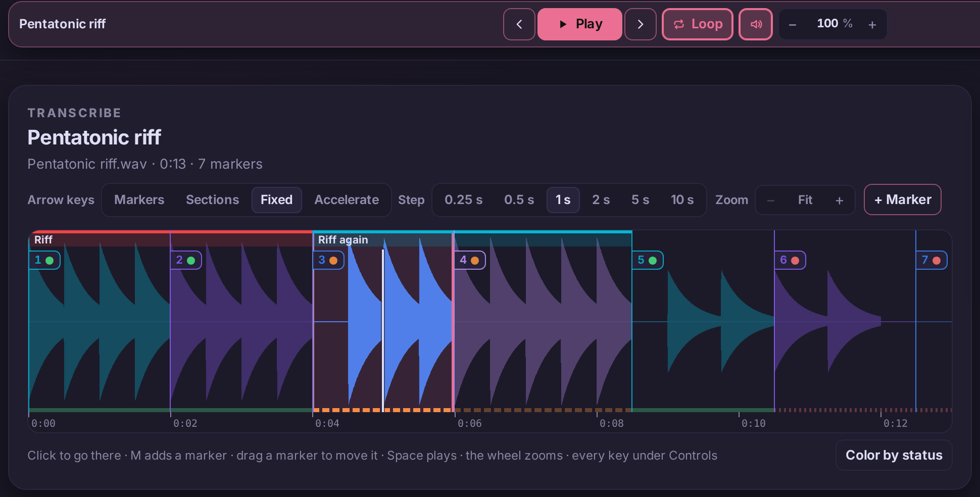The height and width of the screenshot is (497, 980).
Task: Select marker 2 on the waveform
Action: click(x=186, y=260)
